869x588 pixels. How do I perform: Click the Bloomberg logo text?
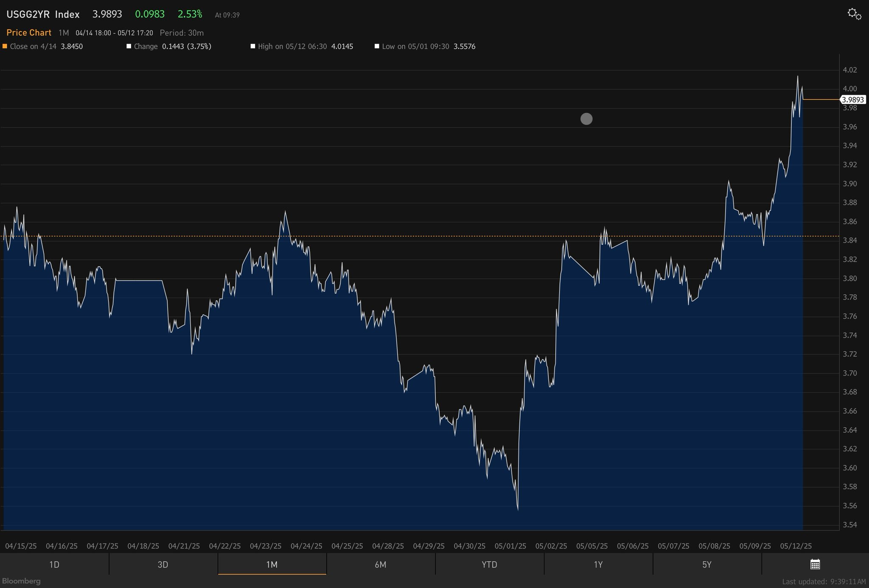pyautogui.click(x=21, y=581)
